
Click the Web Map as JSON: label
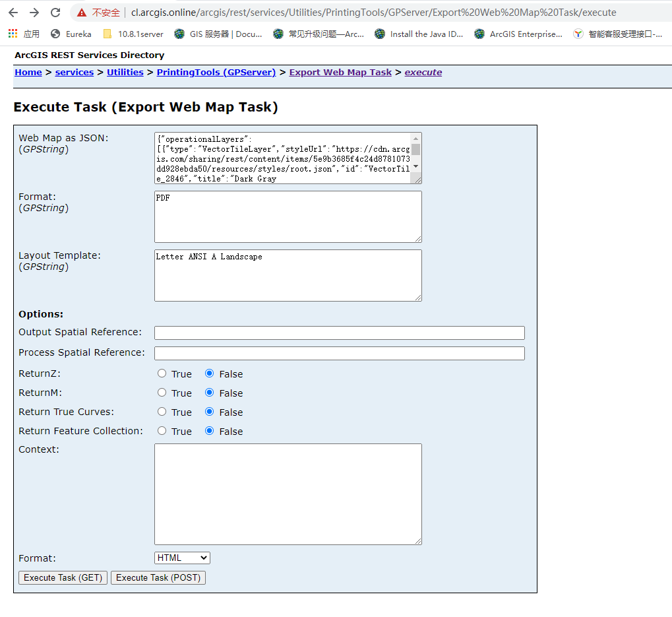63,138
